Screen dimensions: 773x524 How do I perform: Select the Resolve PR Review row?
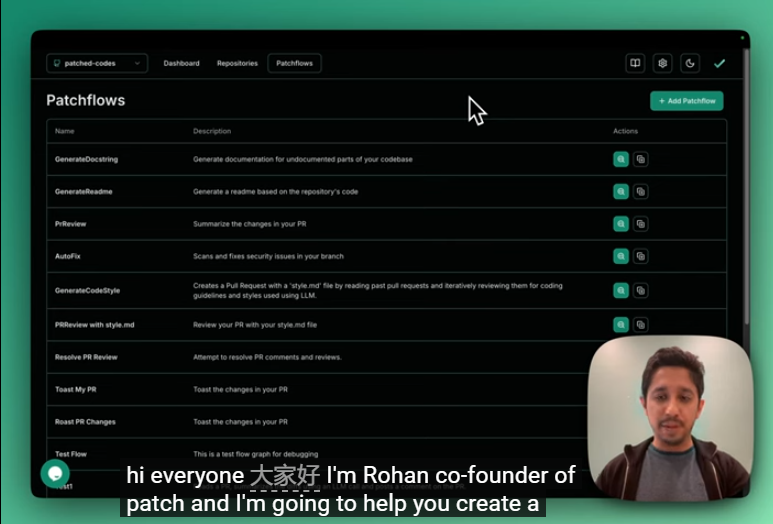pos(86,357)
